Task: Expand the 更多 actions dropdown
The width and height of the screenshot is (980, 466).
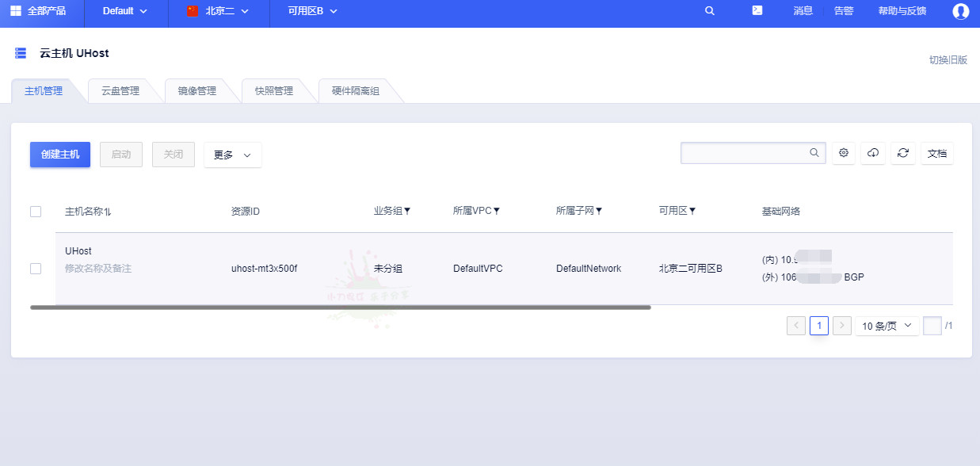Action: 232,155
